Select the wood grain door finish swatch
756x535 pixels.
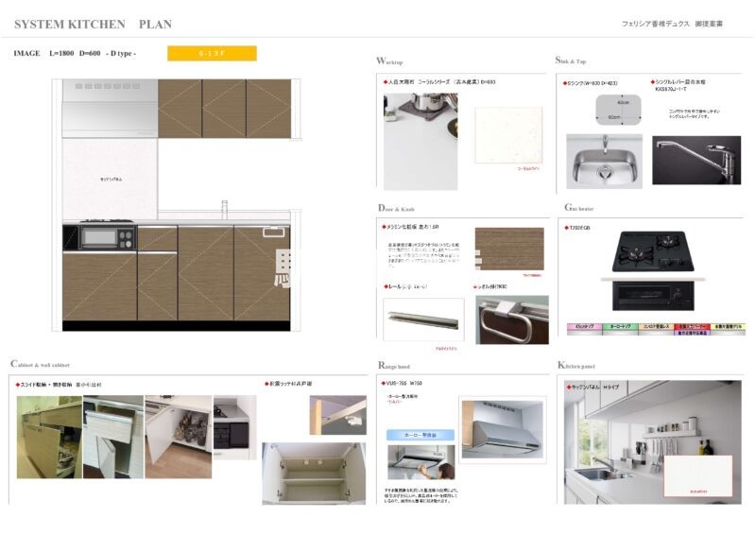[x=509, y=250]
